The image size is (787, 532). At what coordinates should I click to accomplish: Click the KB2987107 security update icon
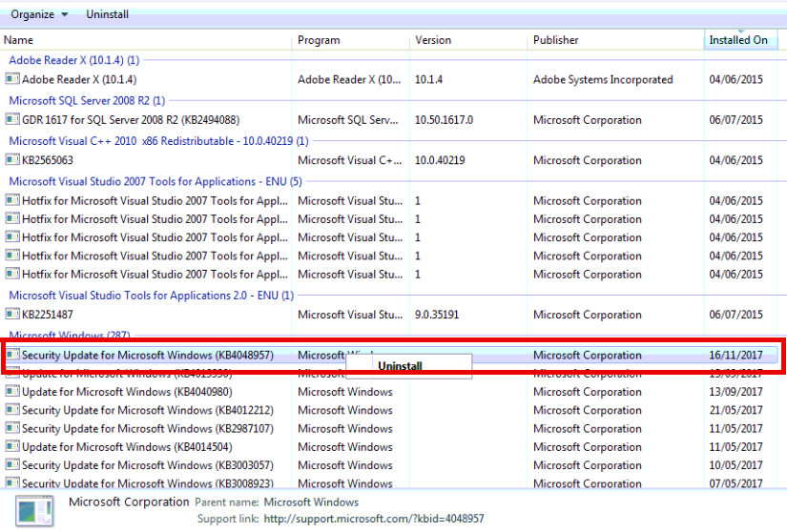tap(12, 428)
